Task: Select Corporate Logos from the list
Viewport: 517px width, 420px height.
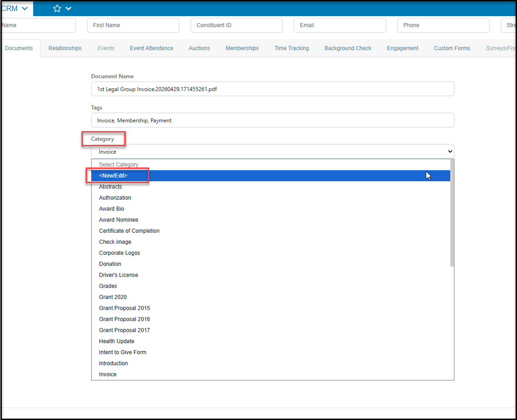Action: click(271, 253)
